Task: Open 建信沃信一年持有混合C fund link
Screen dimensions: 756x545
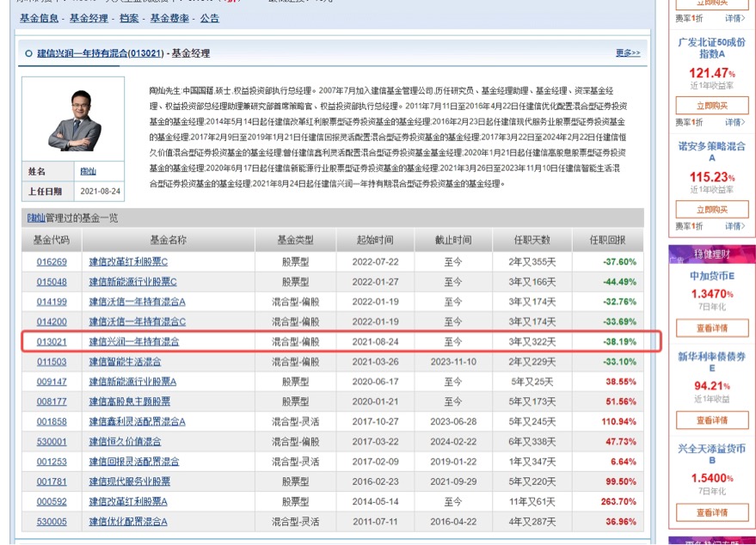Action: [137, 321]
